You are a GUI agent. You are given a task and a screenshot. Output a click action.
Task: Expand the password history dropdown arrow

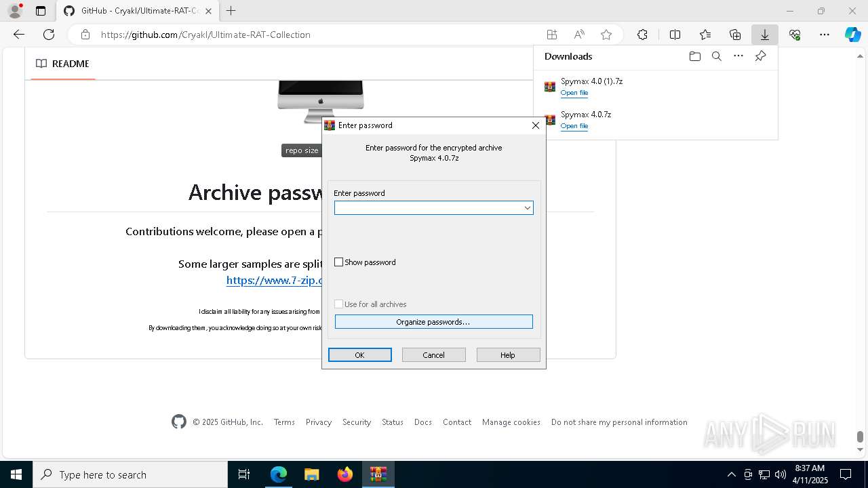tap(527, 208)
